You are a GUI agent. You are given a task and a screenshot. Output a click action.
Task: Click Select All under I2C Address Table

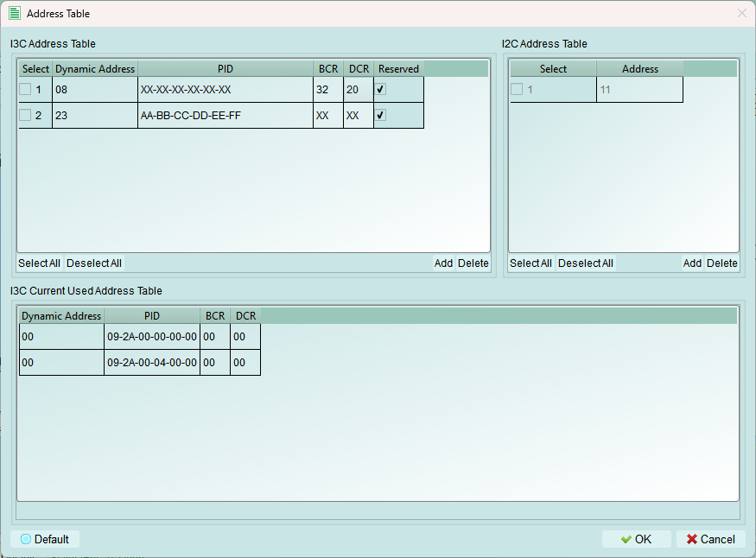coord(530,263)
